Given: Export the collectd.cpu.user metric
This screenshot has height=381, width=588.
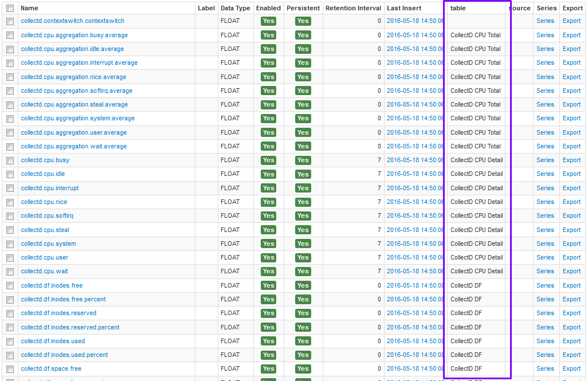Looking at the screenshot, I should 571,258.
